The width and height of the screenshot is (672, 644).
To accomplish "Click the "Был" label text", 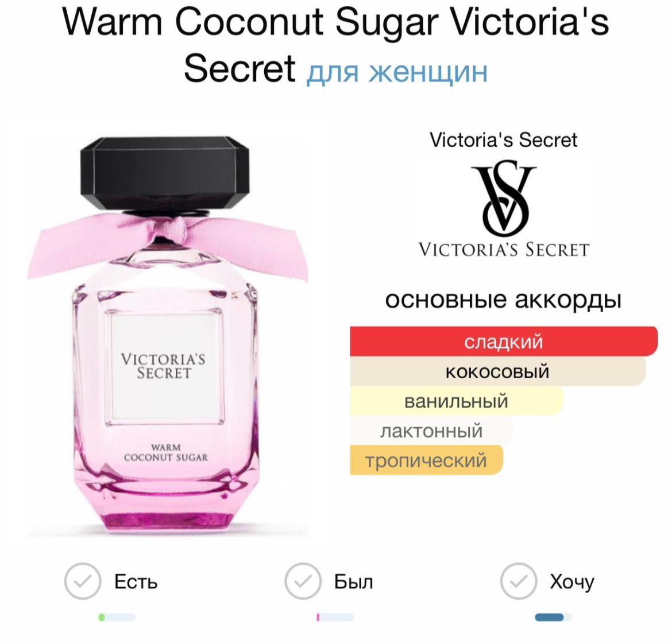I will (354, 582).
